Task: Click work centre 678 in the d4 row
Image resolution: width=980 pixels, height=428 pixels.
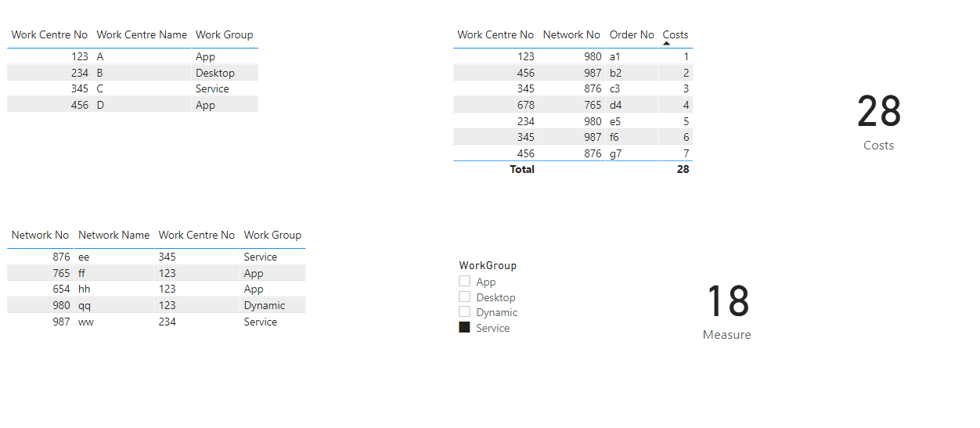Action: pos(526,105)
